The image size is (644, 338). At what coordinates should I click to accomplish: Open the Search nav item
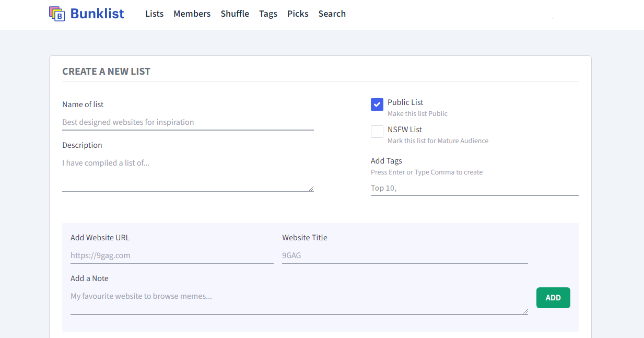(332, 14)
